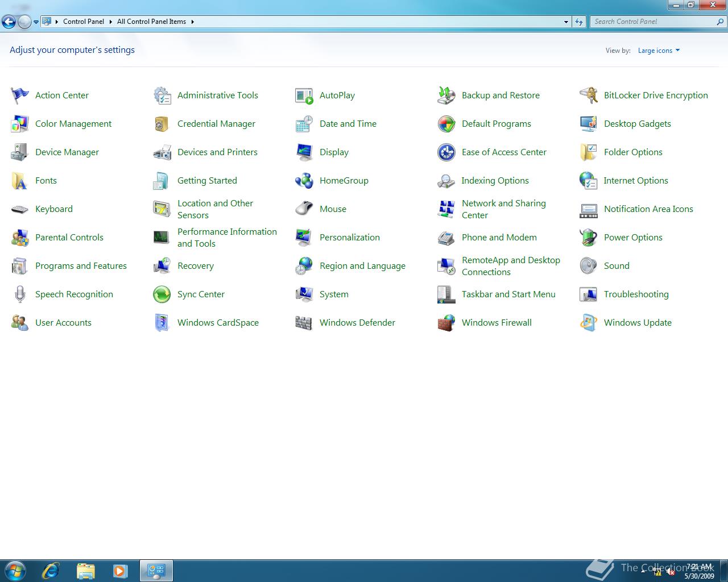Open the Parental Controls link
This screenshot has height=582, width=728.
(x=69, y=238)
